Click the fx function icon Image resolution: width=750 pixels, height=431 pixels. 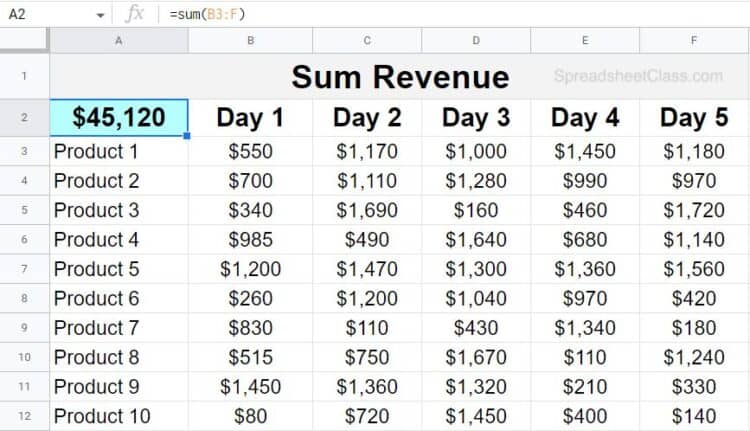click(x=134, y=14)
